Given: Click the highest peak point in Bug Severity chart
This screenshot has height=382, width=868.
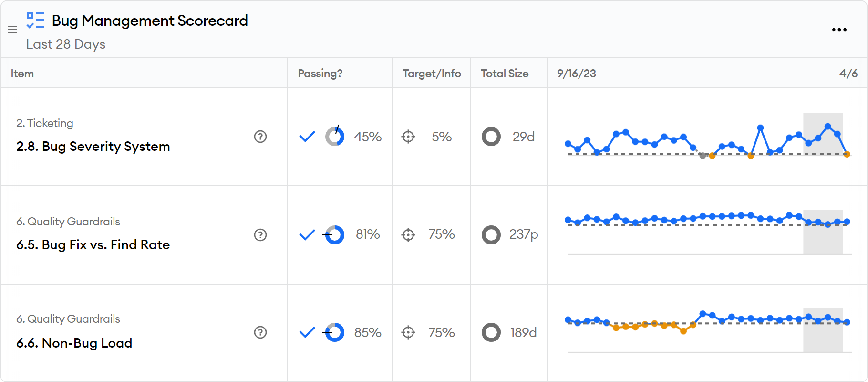Looking at the screenshot, I should (828, 127).
